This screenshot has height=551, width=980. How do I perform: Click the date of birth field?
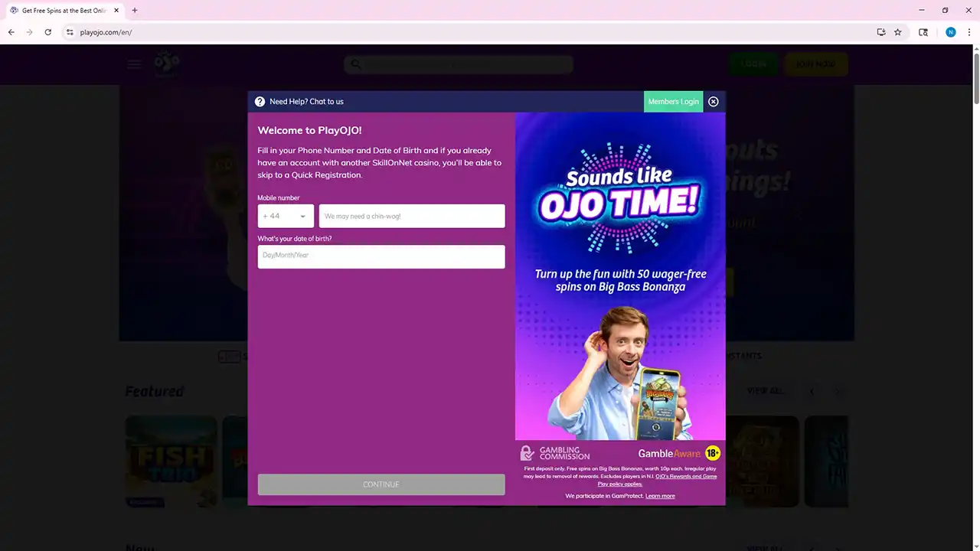pyautogui.click(x=381, y=256)
